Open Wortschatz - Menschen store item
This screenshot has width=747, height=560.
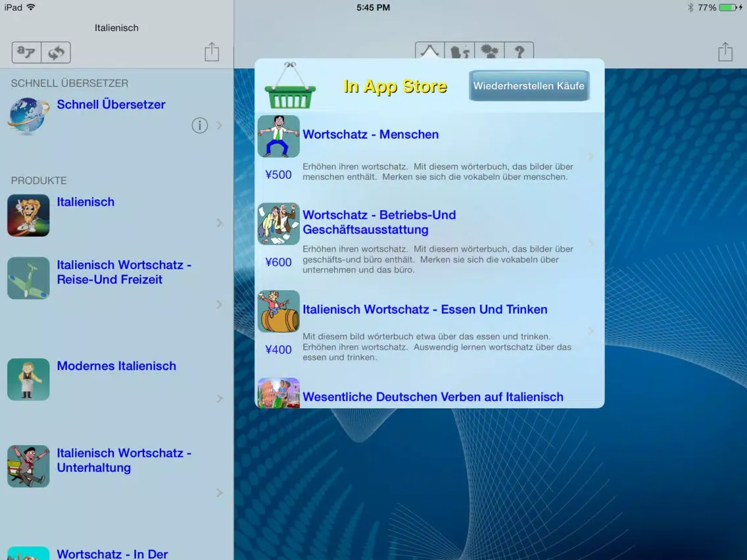tap(371, 134)
